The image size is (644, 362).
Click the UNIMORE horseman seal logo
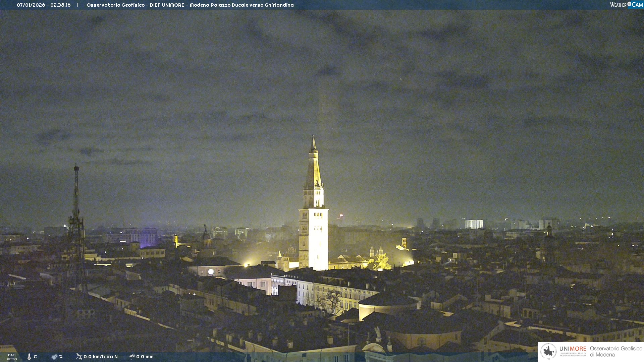click(x=548, y=351)
